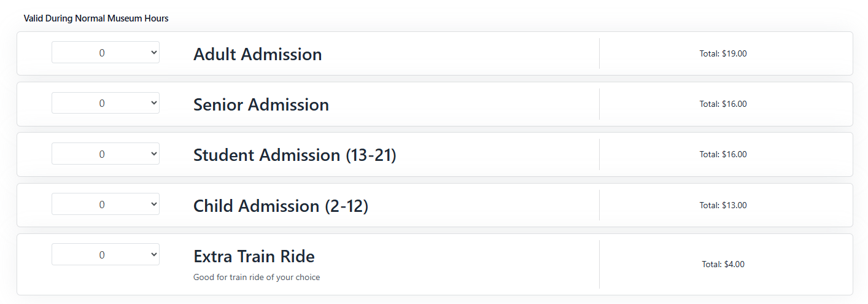Click the Extra Train Ride heading
The image size is (868, 304).
pos(254,256)
